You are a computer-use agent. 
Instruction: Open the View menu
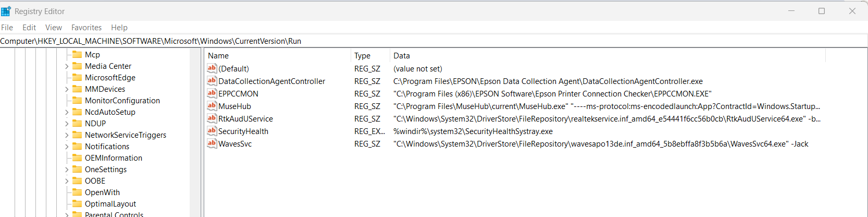click(54, 28)
